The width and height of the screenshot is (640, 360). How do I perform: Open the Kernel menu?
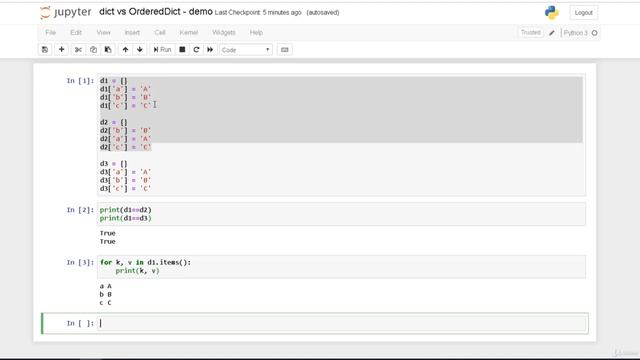[189, 33]
